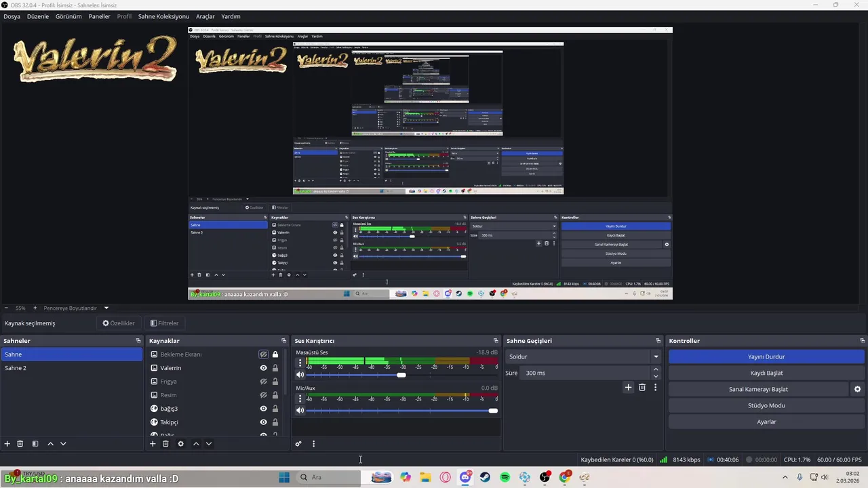The image size is (868, 488).
Task: Undock the Sahne Geçişleri panel icon
Action: coord(658,341)
